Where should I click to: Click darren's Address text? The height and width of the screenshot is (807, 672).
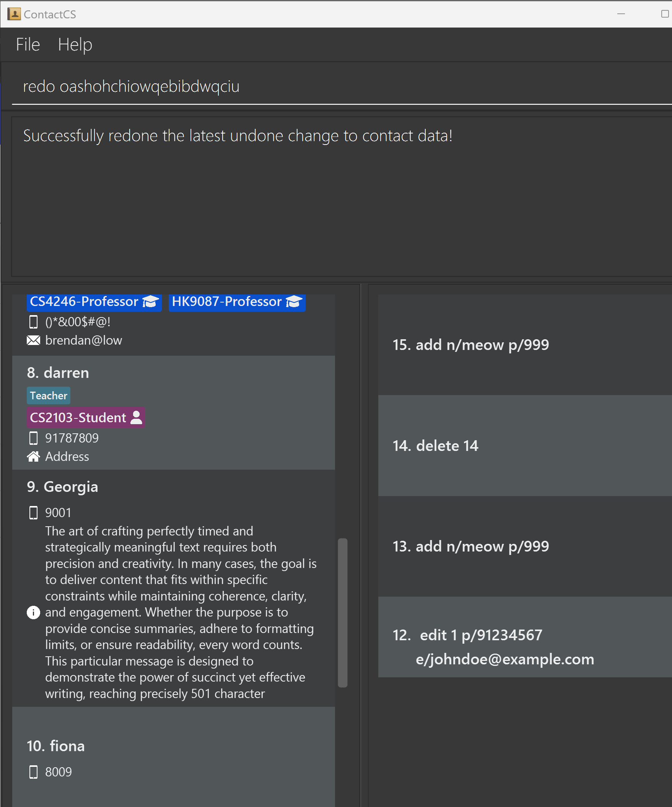(x=67, y=457)
